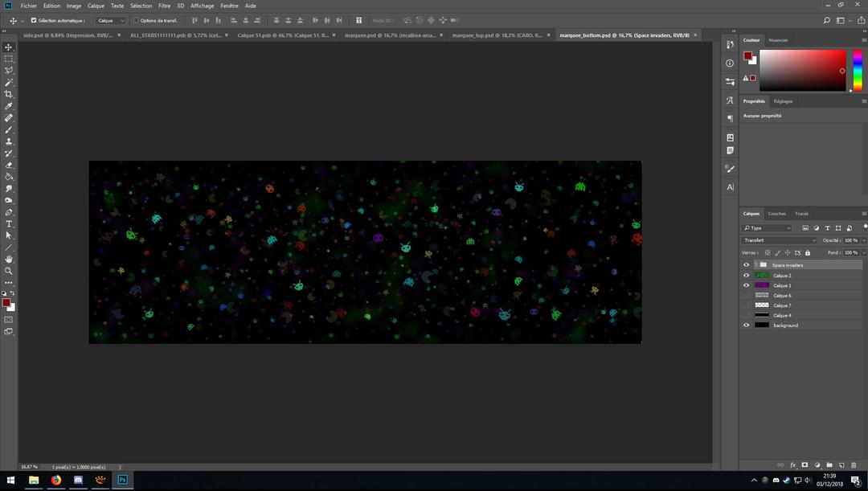Screen dimensions: 868x491
Task: Show the Calque 7 layer
Action: click(746, 305)
